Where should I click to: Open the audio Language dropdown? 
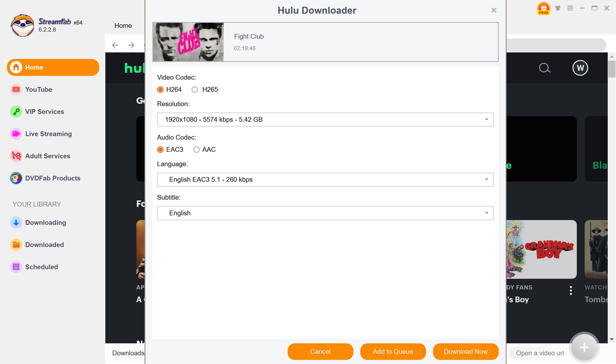point(325,180)
